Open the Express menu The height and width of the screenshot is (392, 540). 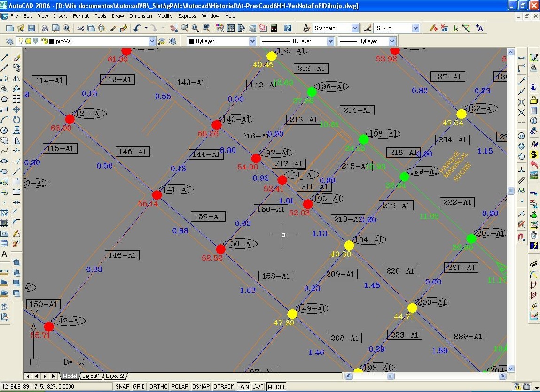[187, 16]
